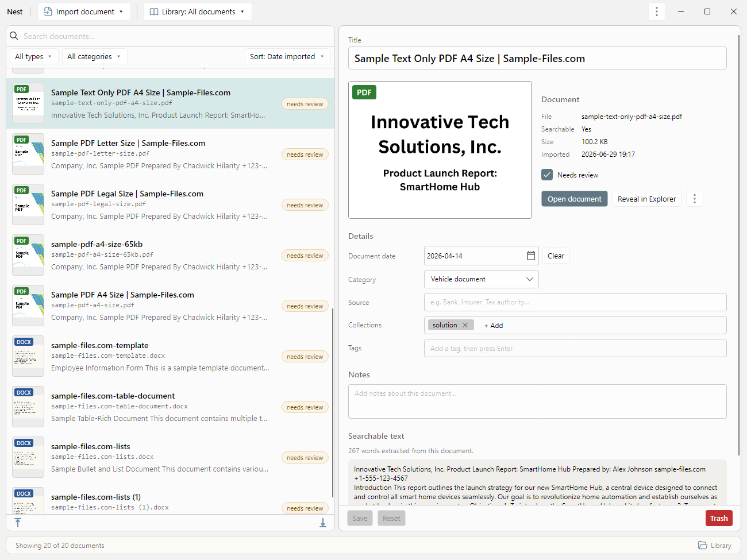Click PDF thumbnail of Sample PDF Legal Size
Image resolution: width=747 pixels, height=560 pixels.
click(x=28, y=204)
